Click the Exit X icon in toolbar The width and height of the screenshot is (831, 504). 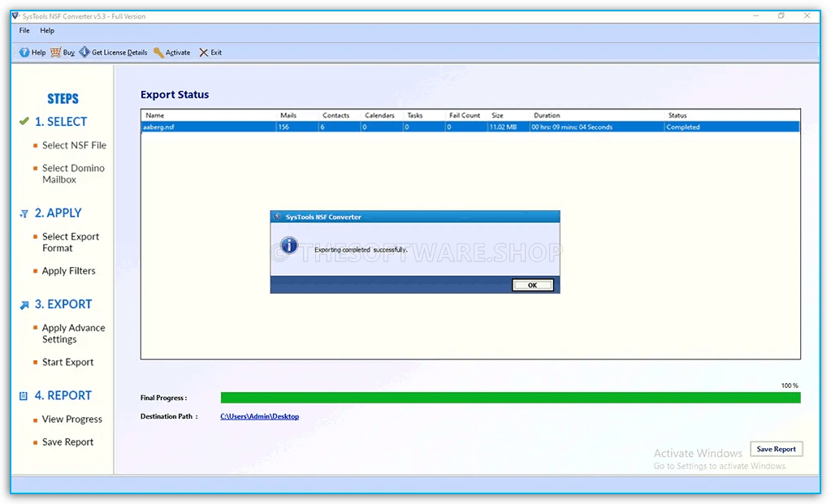click(x=204, y=53)
